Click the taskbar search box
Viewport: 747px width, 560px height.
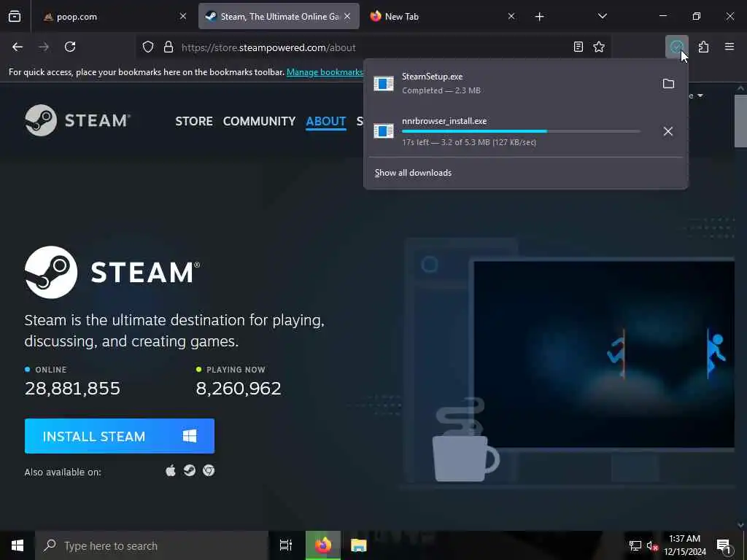pyautogui.click(x=152, y=545)
